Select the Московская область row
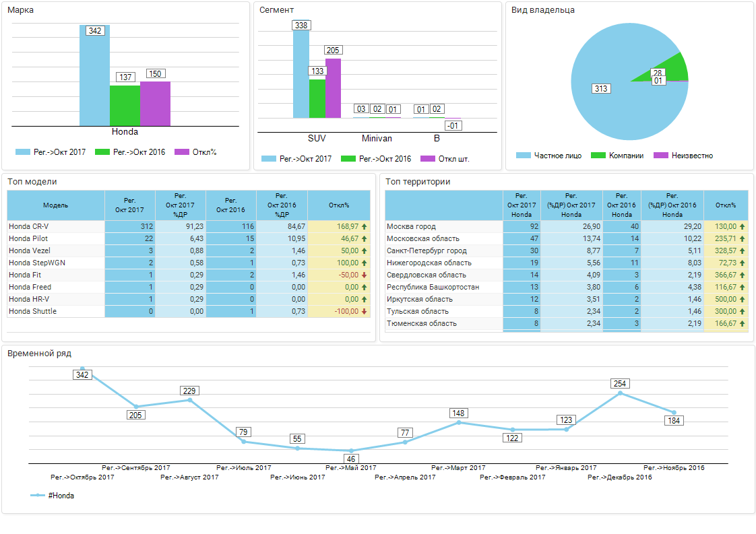Screen dimensions: 756x534 click(x=567, y=238)
